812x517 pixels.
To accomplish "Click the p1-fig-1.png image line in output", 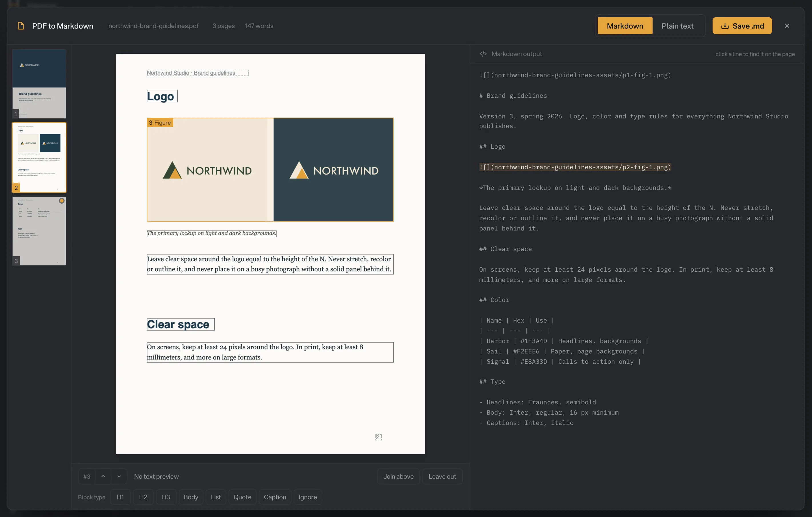I will click(x=575, y=75).
